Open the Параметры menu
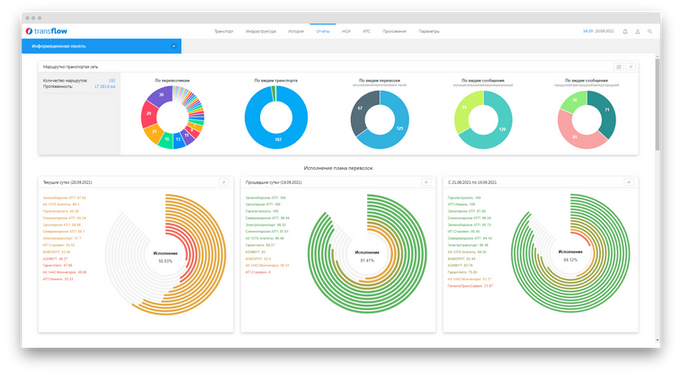 coord(429,31)
